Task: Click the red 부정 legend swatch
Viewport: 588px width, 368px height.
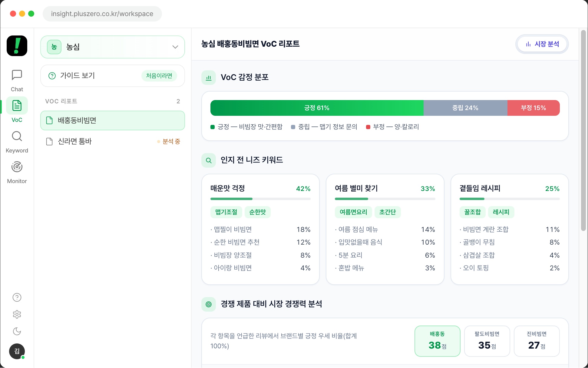Action: [368, 127]
